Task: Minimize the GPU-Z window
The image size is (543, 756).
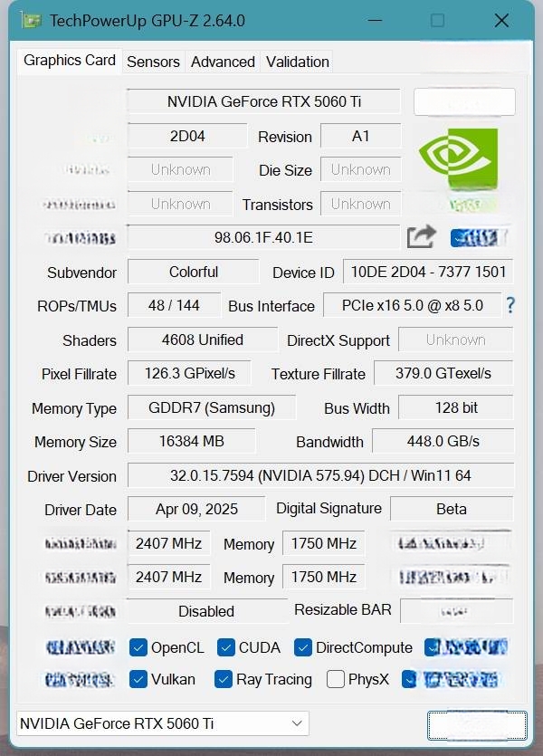Action: click(x=375, y=20)
